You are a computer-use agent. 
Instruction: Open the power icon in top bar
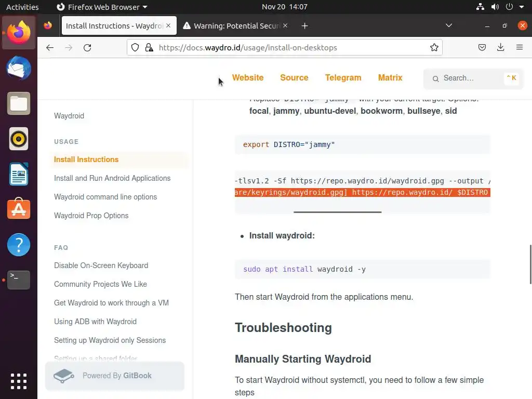pos(509,7)
